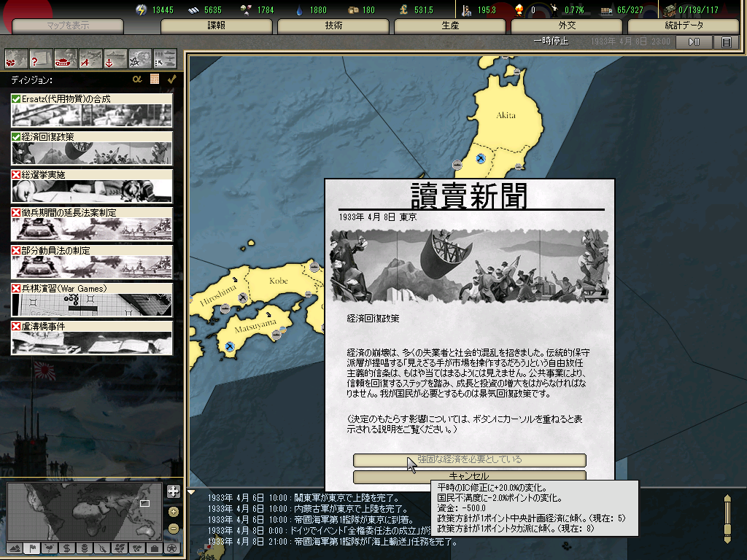Click the dissent value 0.77%

point(574,10)
